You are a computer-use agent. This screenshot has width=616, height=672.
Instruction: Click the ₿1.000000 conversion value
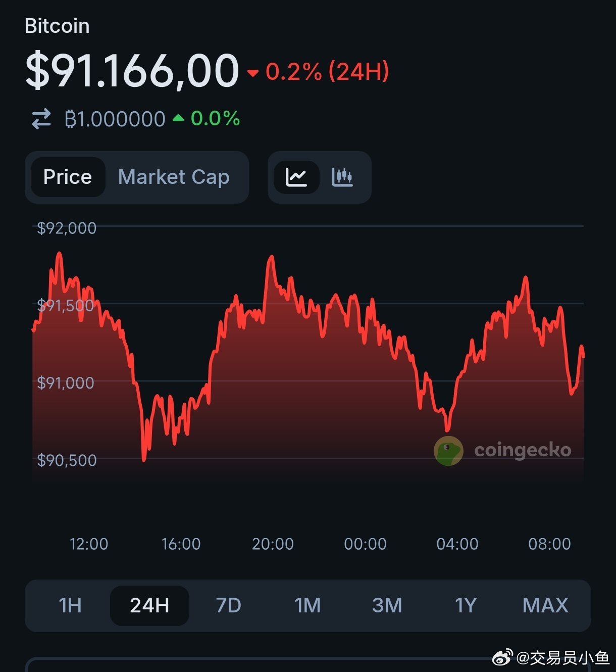pyautogui.click(x=115, y=119)
